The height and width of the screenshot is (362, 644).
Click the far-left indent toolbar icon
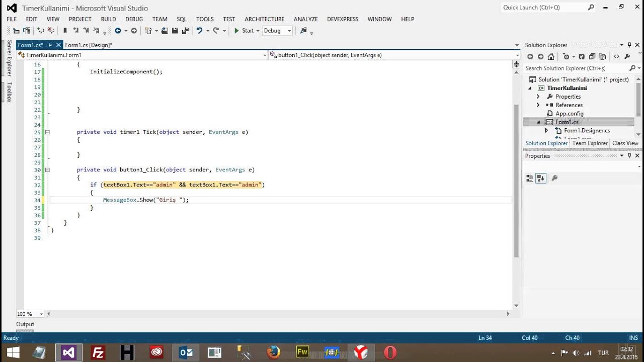(x=16, y=31)
